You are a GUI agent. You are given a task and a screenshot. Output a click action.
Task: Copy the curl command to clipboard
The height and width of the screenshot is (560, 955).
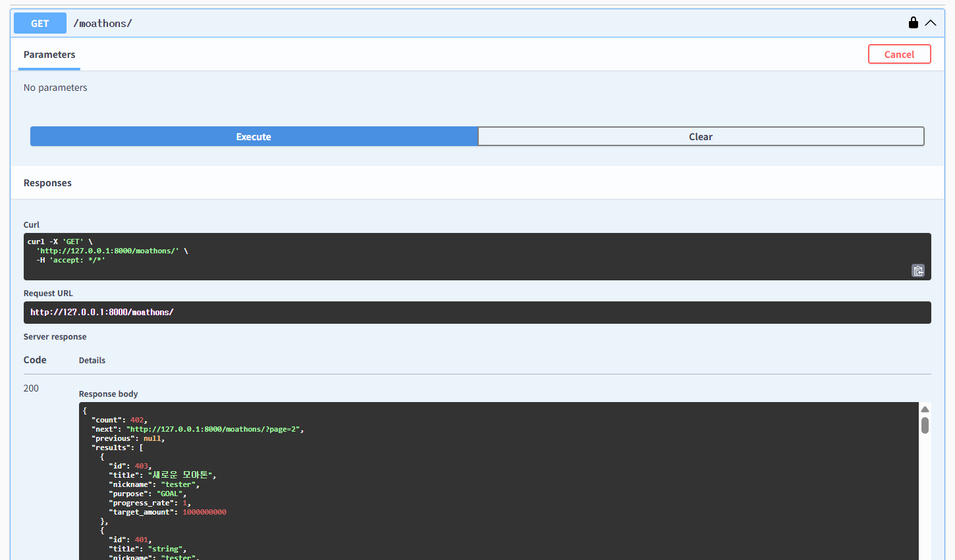pos(918,270)
